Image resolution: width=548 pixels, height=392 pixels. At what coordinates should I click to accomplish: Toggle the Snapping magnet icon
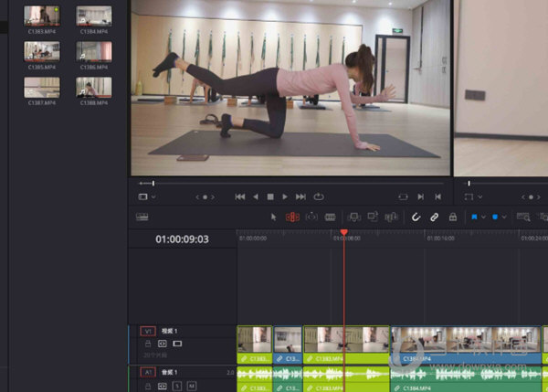point(416,217)
